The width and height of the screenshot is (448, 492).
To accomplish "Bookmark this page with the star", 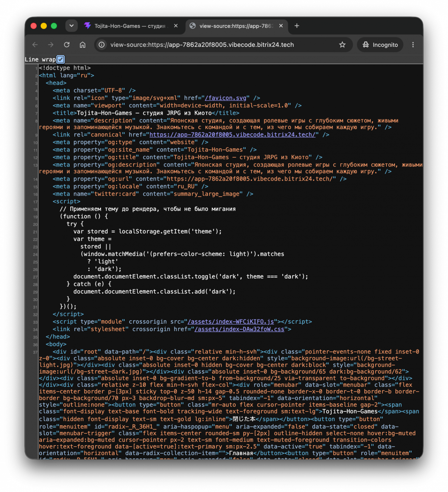I will point(342,45).
